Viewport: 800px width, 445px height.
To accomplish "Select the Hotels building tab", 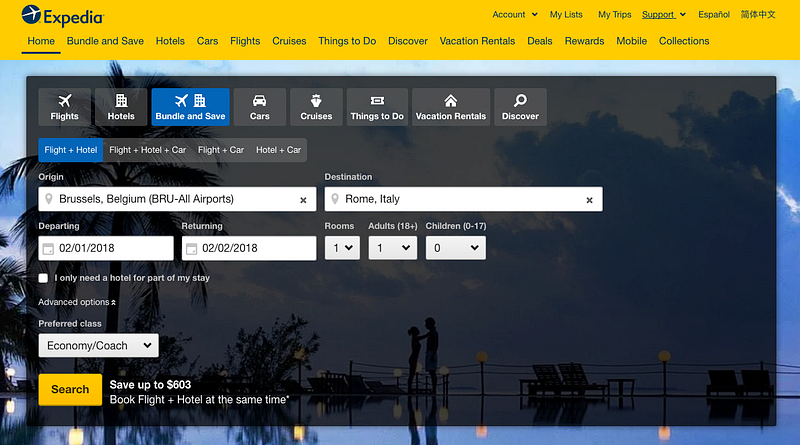I will [121, 107].
